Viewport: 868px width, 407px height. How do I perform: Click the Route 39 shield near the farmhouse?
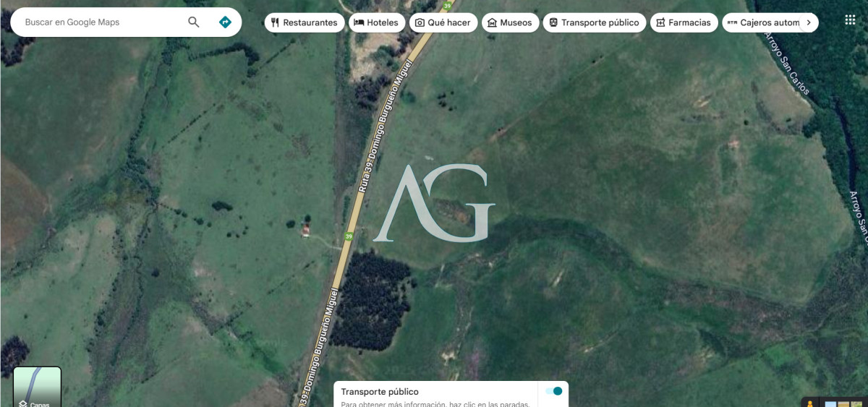pyautogui.click(x=349, y=236)
